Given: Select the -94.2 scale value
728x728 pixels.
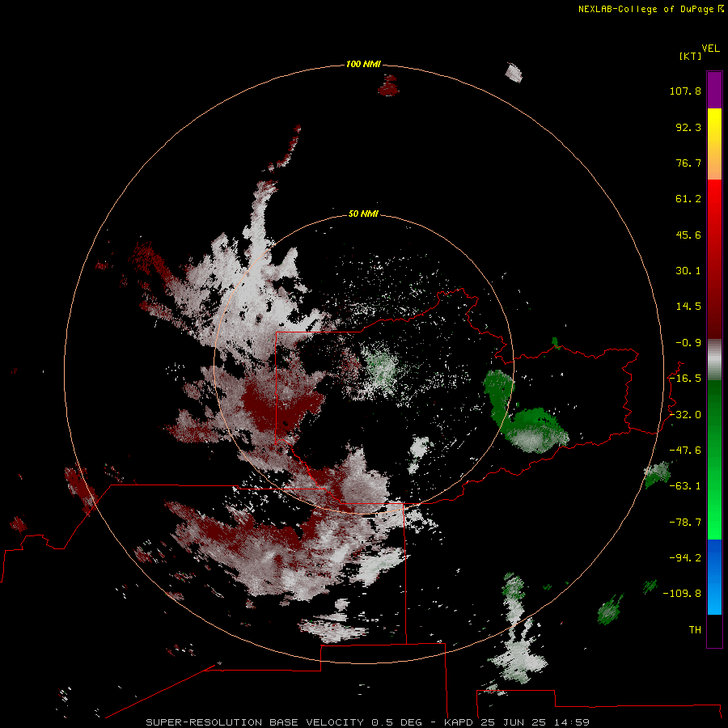Looking at the screenshot, I should point(685,558).
